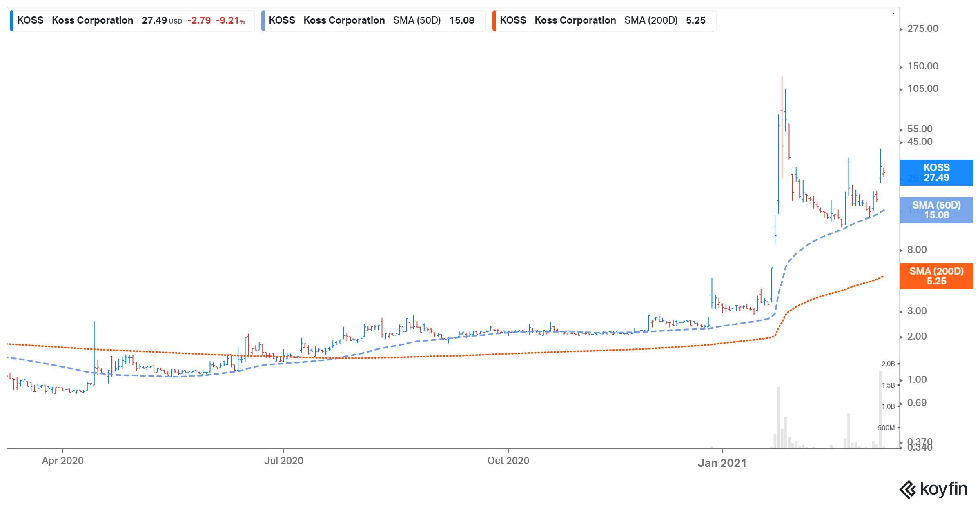The height and width of the screenshot is (506, 980).
Task: Click the light-blue SMA 50D color bar
Action: tap(263, 20)
